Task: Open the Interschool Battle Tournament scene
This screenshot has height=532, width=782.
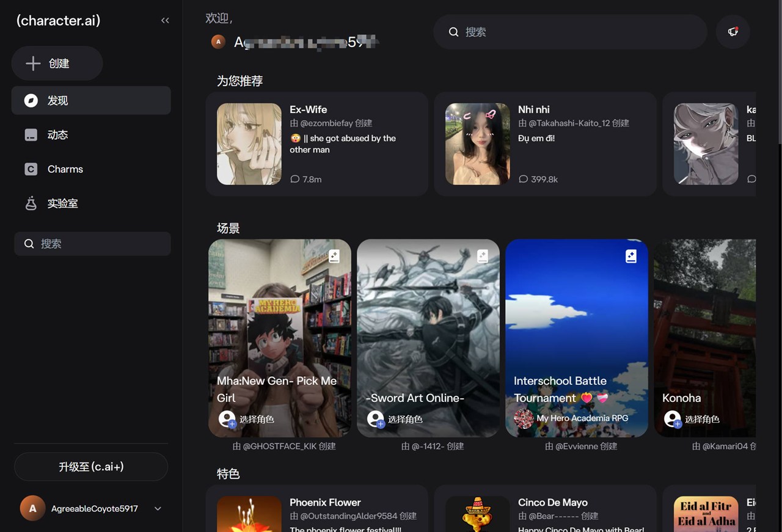Action: tap(577, 338)
